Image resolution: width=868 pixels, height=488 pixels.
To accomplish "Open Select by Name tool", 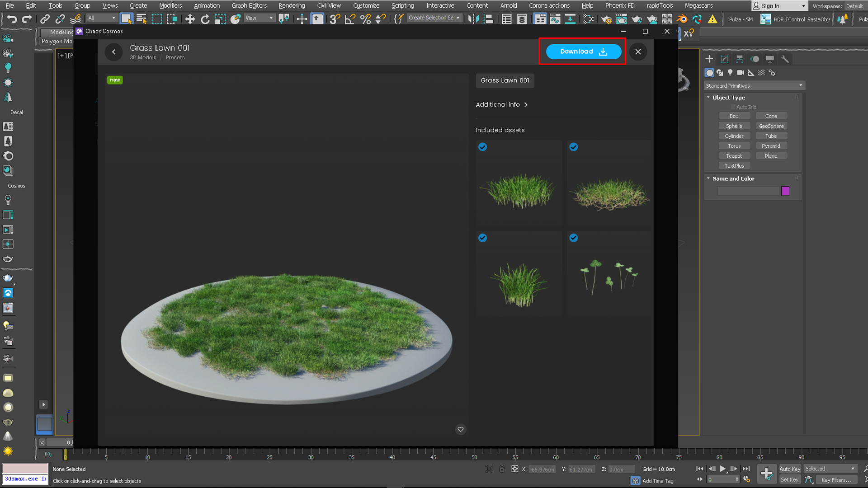I will tap(142, 19).
